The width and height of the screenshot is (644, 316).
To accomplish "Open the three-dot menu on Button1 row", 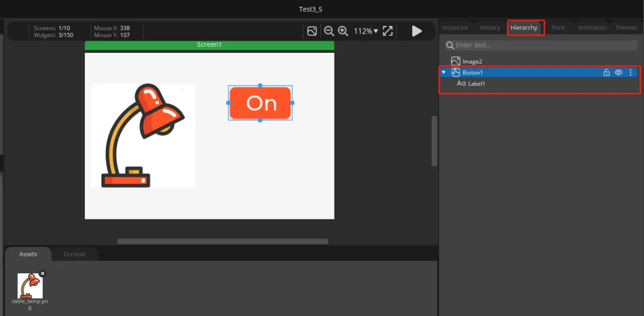I will coord(631,73).
